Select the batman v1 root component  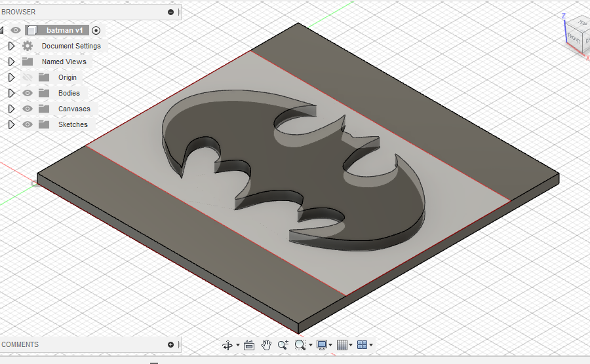(64, 30)
